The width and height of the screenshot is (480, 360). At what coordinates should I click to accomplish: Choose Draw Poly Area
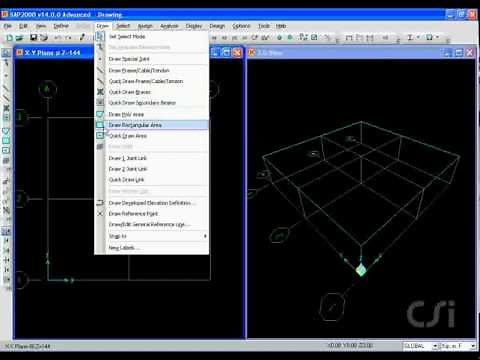[x=152, y=114]
